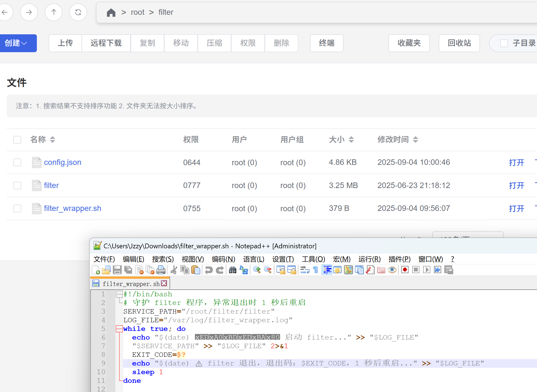Open the 终端 button
Viewport: 537px width, 392px height.
(327, 43)
